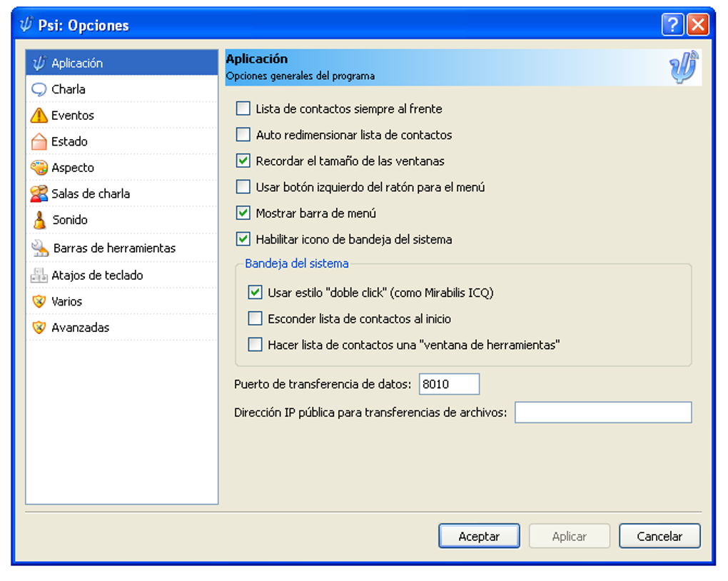Click the shield icon beside Avanzadas
The height and width of the screenshot is (581, 728).
click(39, 328)
